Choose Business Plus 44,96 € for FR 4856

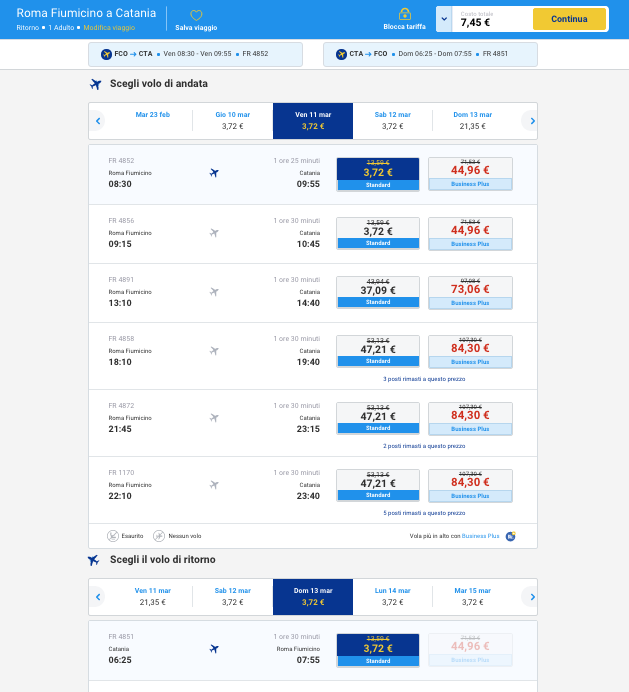tap(470, 232)
